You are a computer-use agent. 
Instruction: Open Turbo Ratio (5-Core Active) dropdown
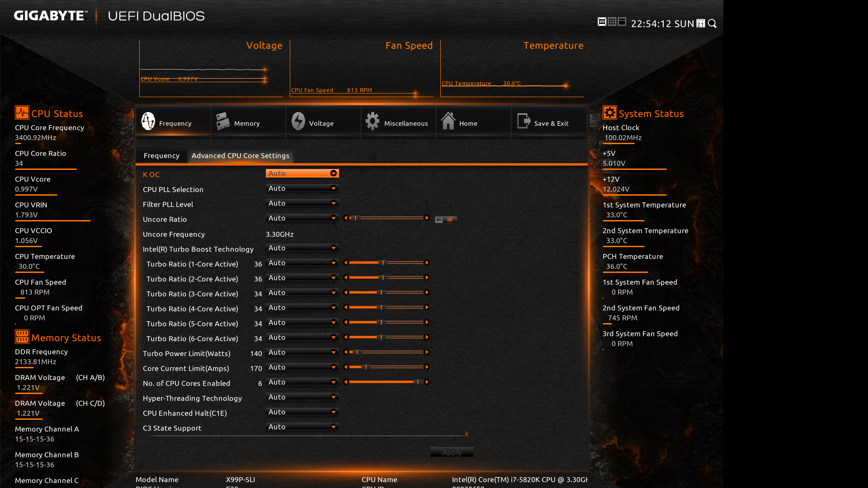(302, 323)
